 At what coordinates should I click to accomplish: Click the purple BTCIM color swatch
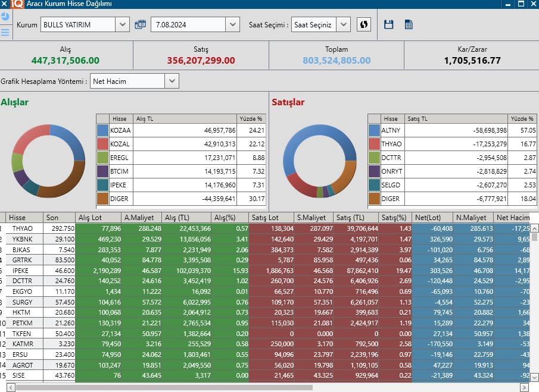pos(103,171)
